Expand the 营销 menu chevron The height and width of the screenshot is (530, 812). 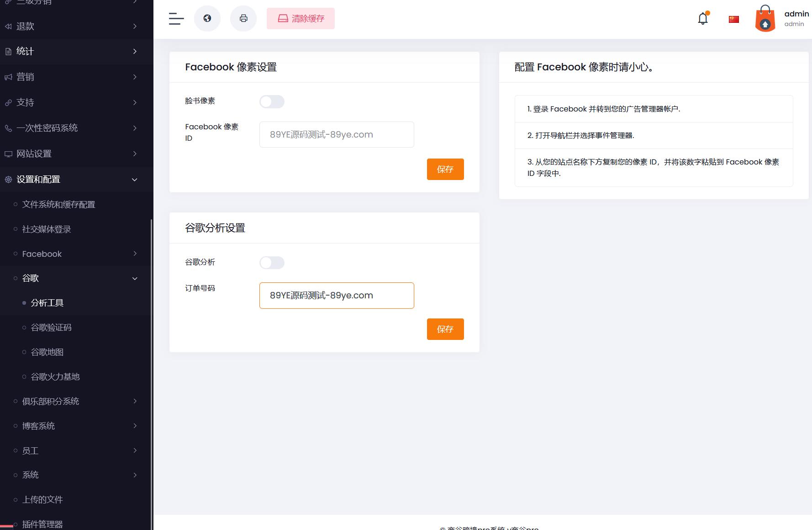pos(135,77)
